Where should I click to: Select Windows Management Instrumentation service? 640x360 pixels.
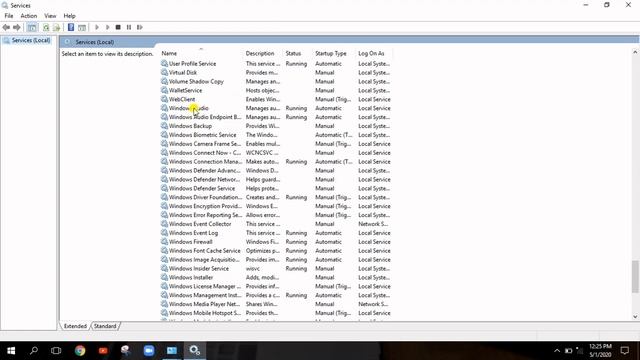[276, 295]
